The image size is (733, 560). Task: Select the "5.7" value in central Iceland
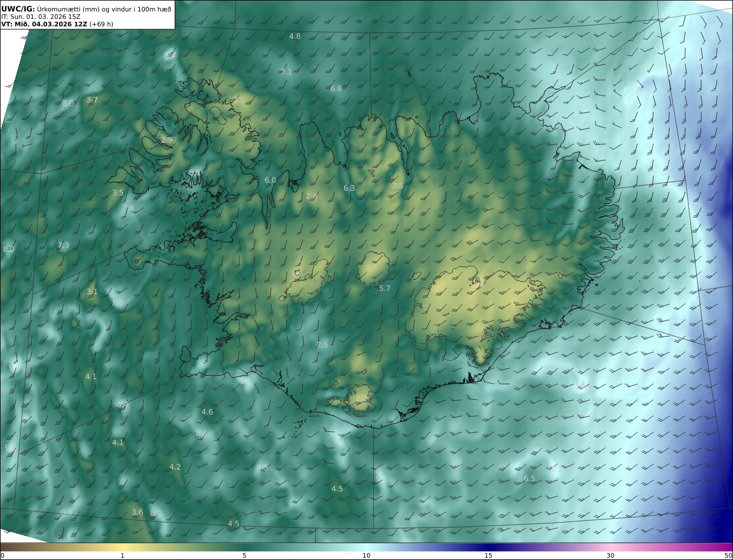tap(385, 289)
